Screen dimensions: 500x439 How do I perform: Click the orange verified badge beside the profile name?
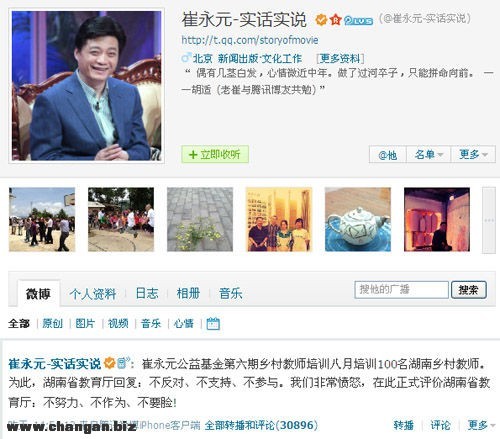[x=321, y=20]
